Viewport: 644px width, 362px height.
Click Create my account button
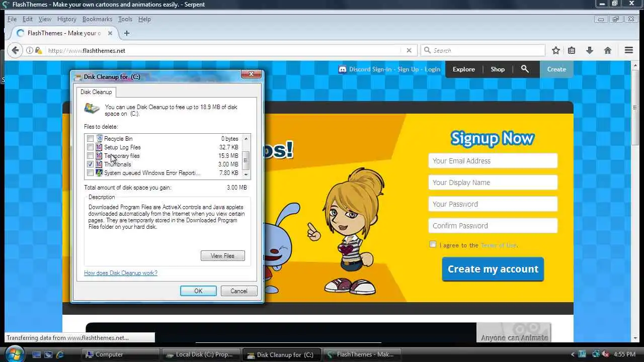click(x=493, y=269)
